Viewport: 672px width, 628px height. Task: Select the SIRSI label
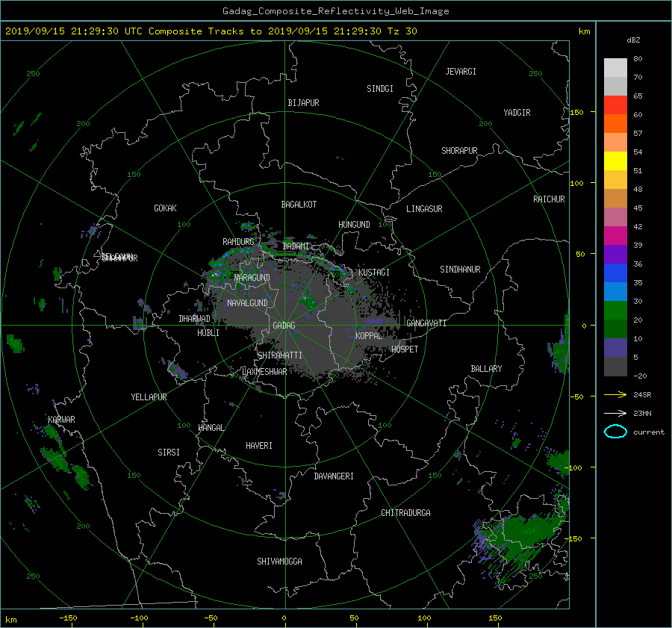click(169, 453)
